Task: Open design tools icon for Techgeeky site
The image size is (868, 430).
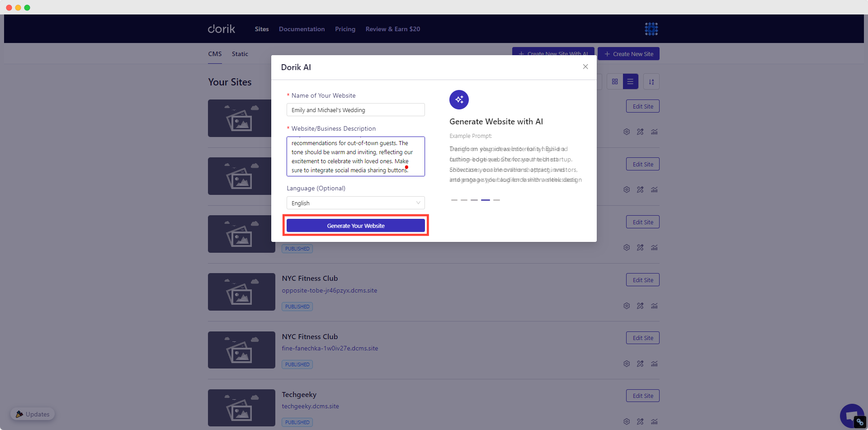Action: point(640,421)
